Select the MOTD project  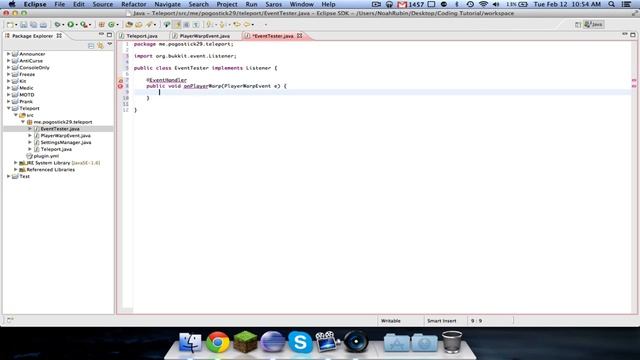pyautogui.click(x=27, y=95)
